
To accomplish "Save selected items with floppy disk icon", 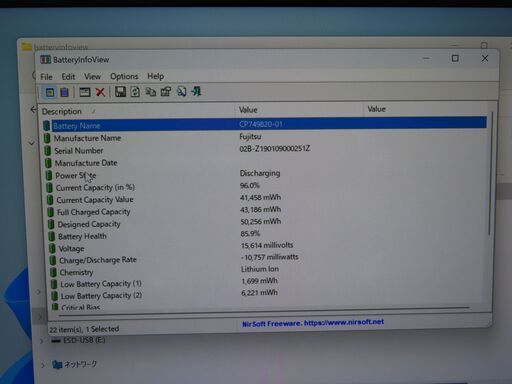I will 120,92.
